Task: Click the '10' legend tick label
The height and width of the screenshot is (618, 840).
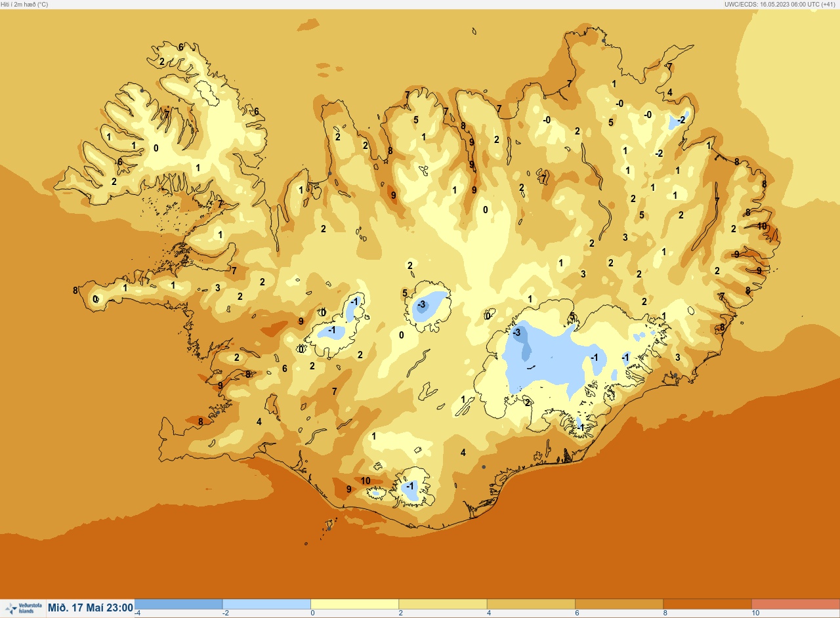Action: tap(755, 613)
